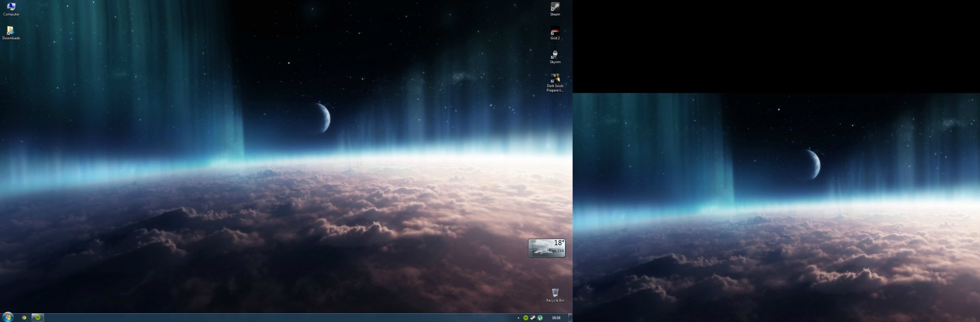Click the Show Desktop button strip
The height and width of the screenshot is (322, 980).
[570, 318]
